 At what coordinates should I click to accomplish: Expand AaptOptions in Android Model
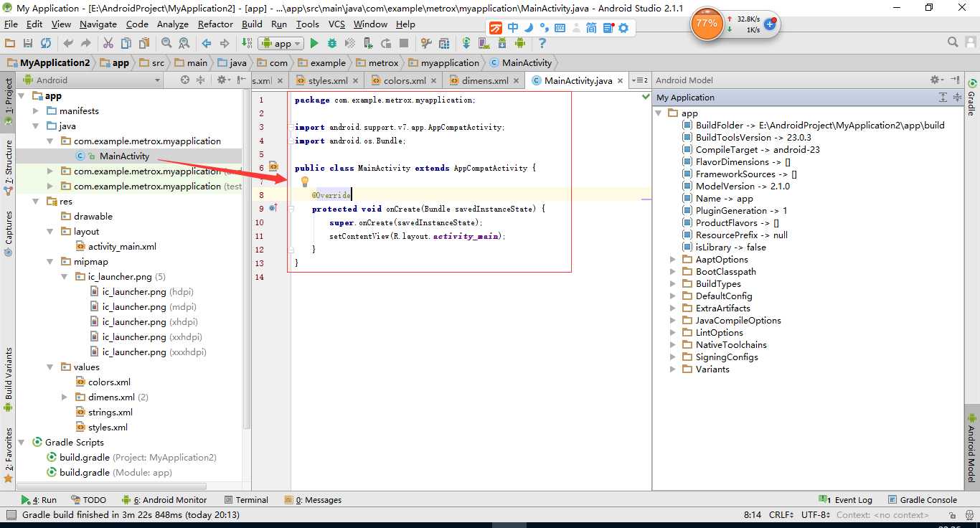click(673, 260)
